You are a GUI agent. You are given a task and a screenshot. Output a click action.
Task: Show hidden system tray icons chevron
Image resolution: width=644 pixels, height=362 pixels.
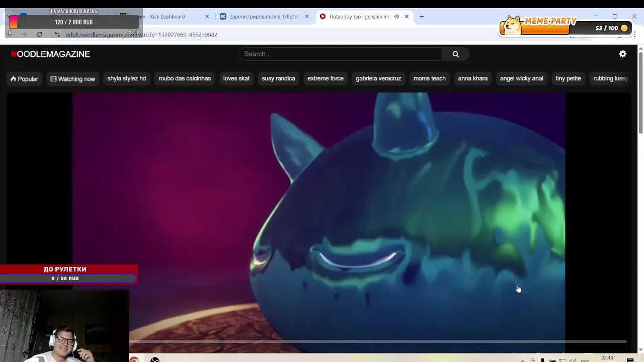522,360
